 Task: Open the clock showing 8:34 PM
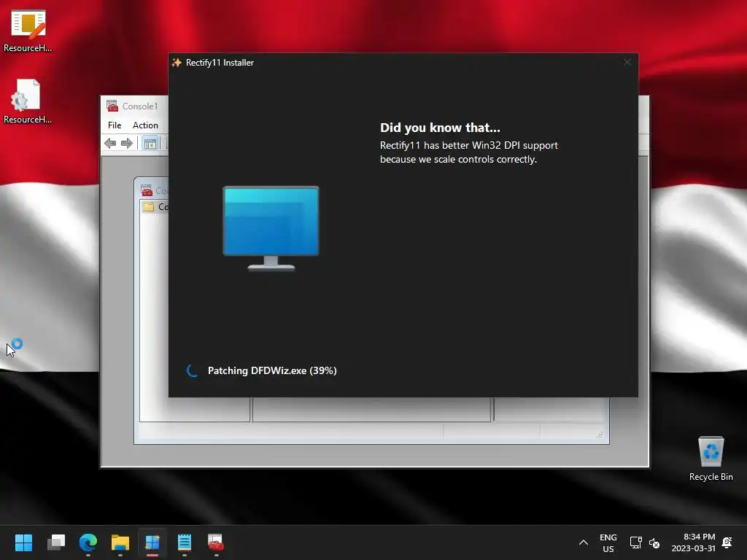pos(694,542)
